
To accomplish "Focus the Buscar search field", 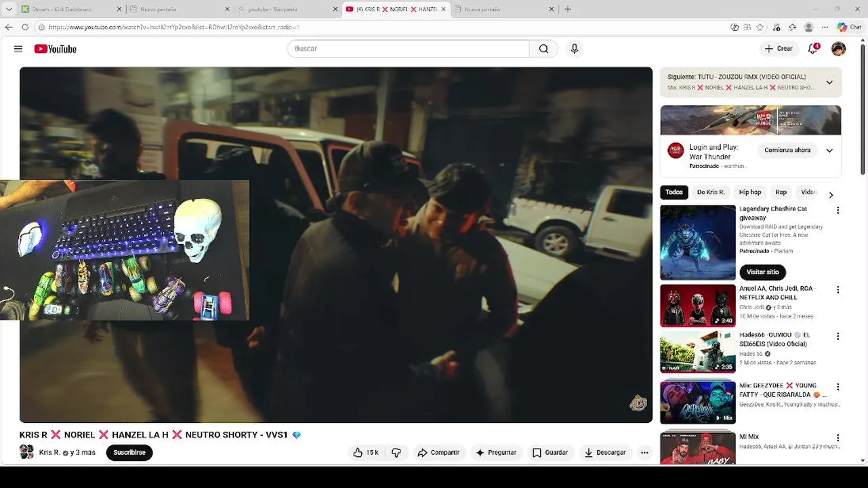I will 409,49.
